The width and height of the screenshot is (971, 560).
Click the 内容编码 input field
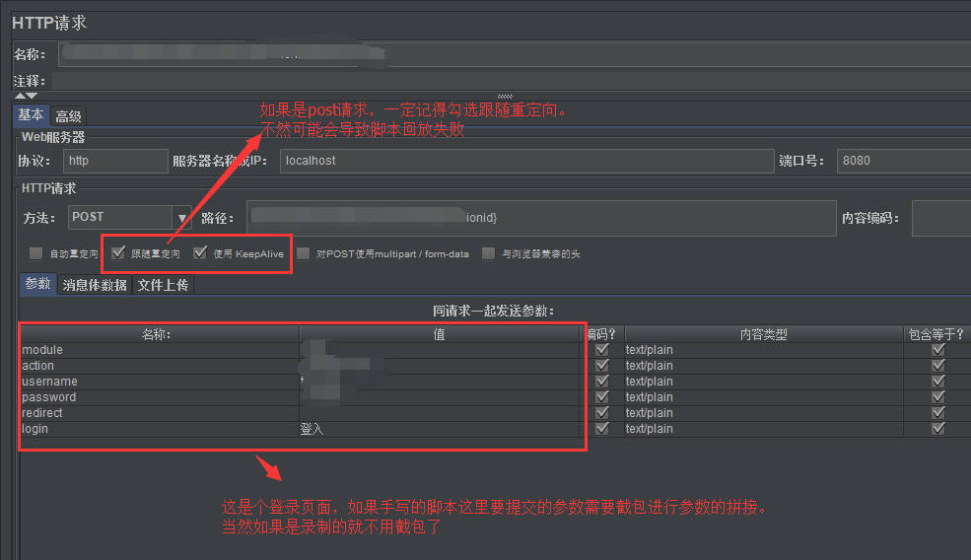(x=941, y=218)
